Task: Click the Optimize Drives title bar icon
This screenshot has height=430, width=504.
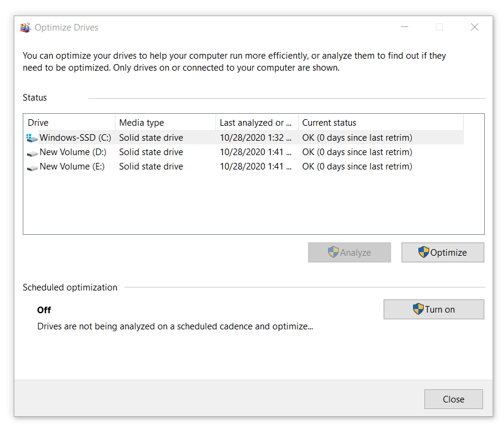Action: click(25, 28)
